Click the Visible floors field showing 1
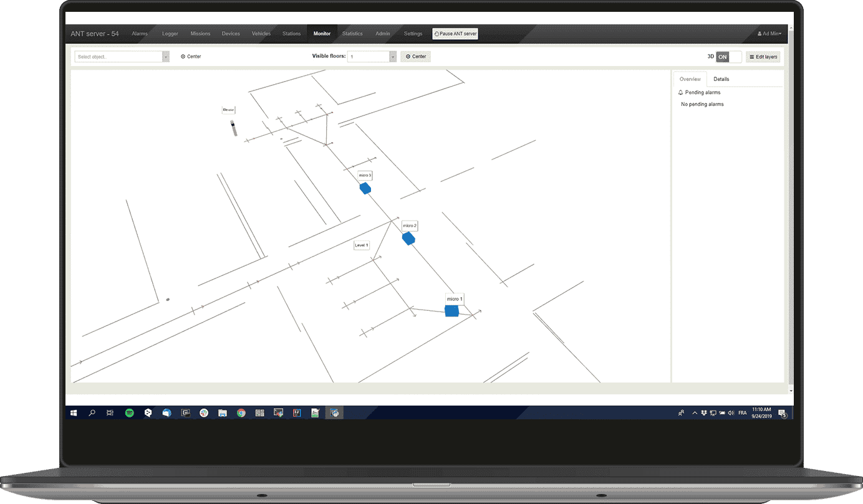Image resolution: width=863 pixels, height=504 pixels. (369, 57)
